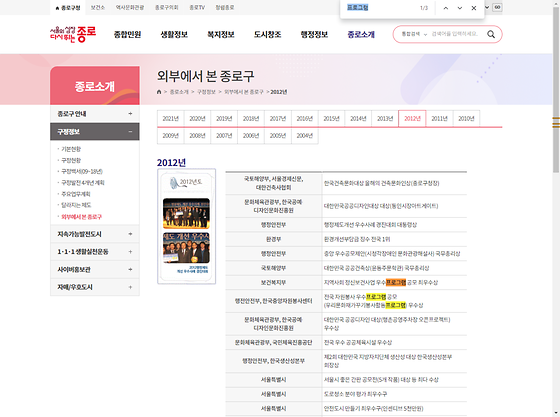Expand 지속가능발전도시 with plus icon
The image size is (560, 417).
(x=130, y=234)
